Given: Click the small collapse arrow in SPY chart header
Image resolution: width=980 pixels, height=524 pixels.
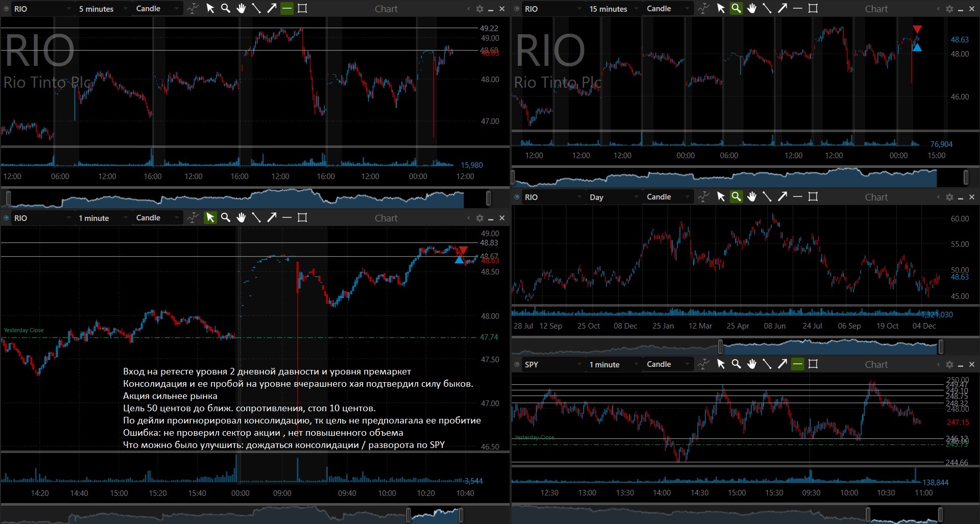Looking at the screenshot, I should coord(938,364).
